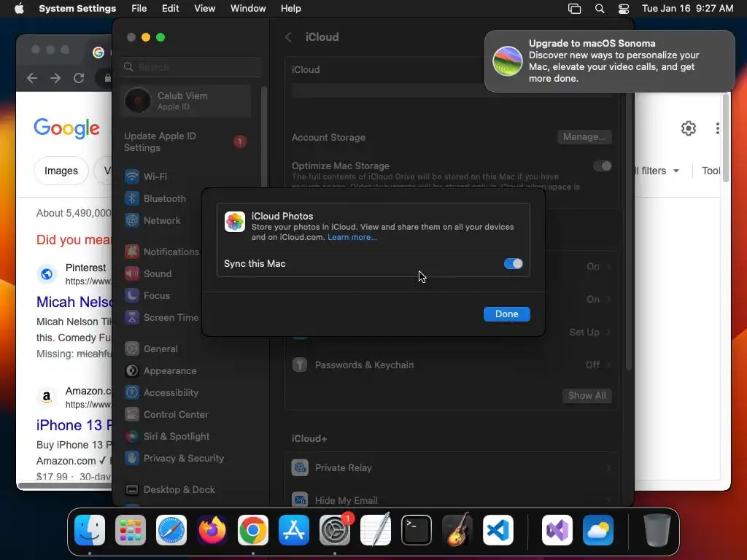Open Privacy & Security in the sidebar
This screenshot has width=747, height=560.
coord(187,459)
